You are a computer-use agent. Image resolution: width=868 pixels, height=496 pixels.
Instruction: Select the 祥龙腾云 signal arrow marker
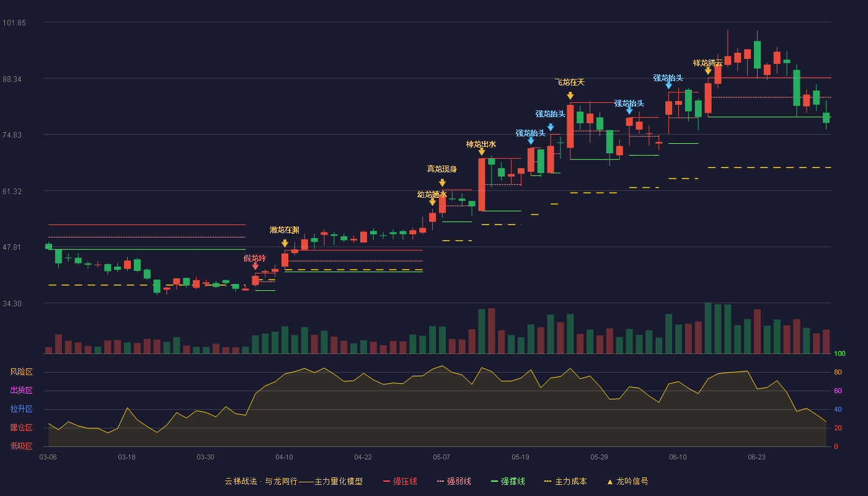[708, 71]
